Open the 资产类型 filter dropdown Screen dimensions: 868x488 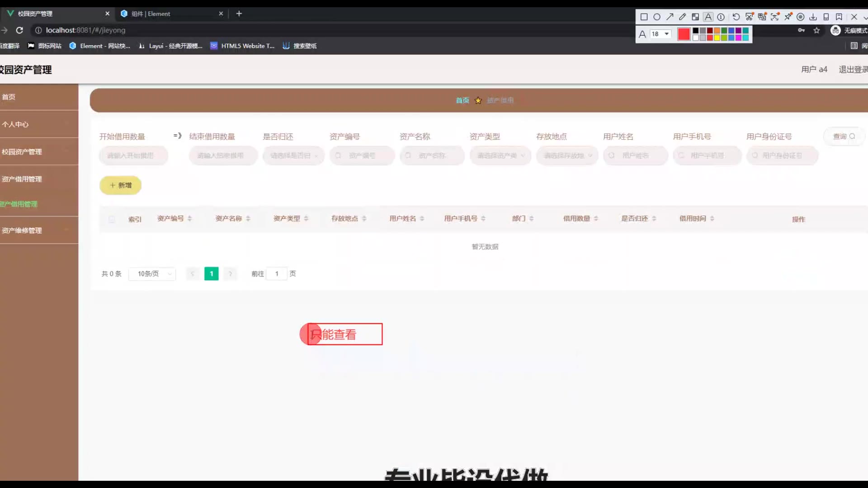[500, 155]
